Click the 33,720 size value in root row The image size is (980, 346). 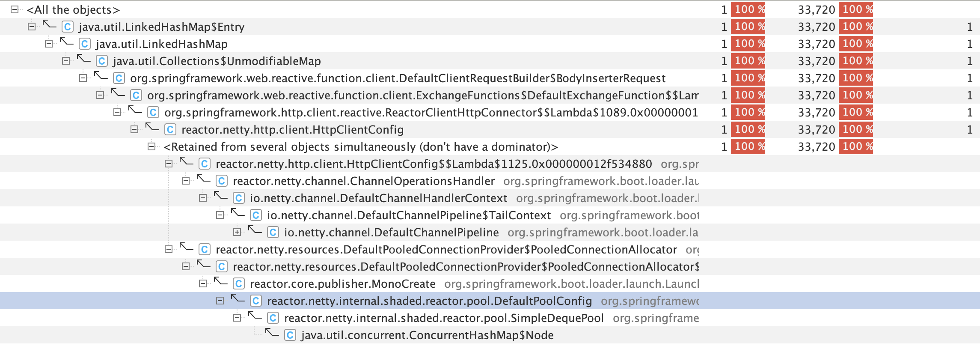816,10
